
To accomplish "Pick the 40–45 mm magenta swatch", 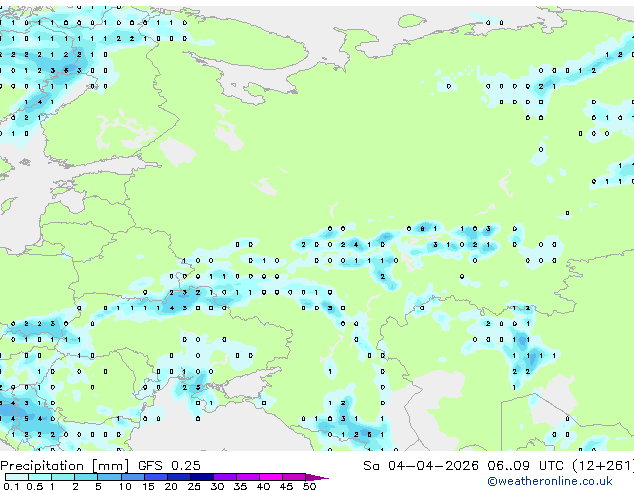I will (271, 477).
